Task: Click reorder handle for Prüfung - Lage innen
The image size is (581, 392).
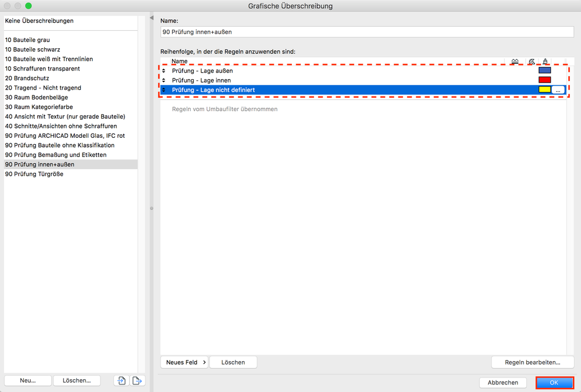Action: (164, 80)
